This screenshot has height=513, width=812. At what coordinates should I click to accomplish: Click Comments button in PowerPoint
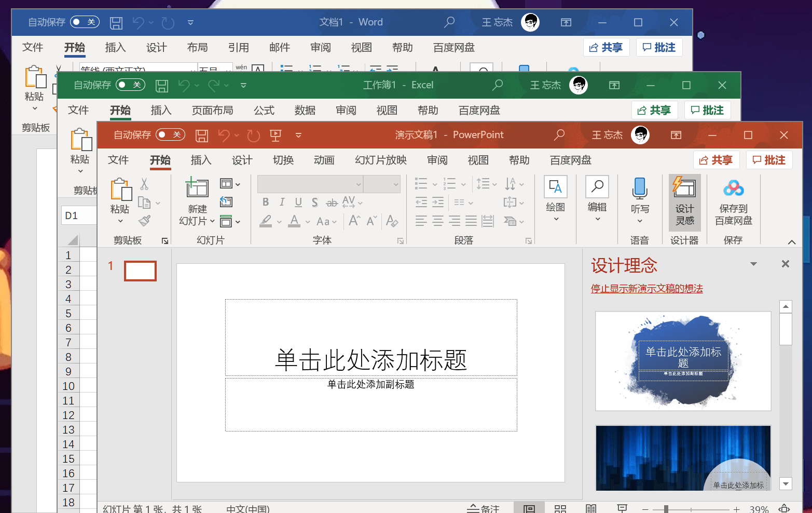pos(769,160)
